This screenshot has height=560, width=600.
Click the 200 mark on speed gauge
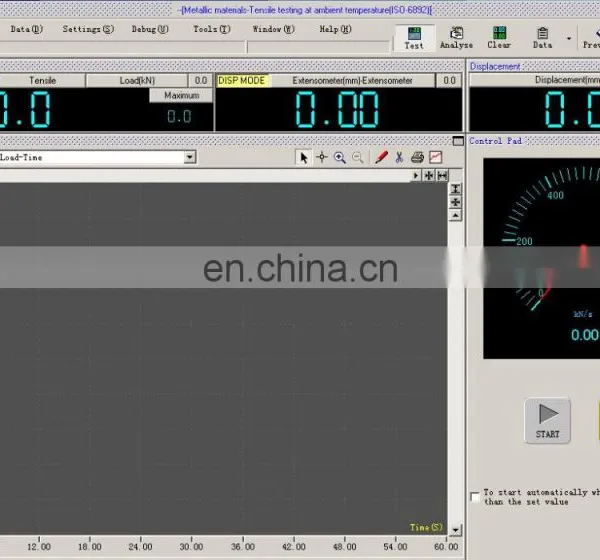(524, 241)
